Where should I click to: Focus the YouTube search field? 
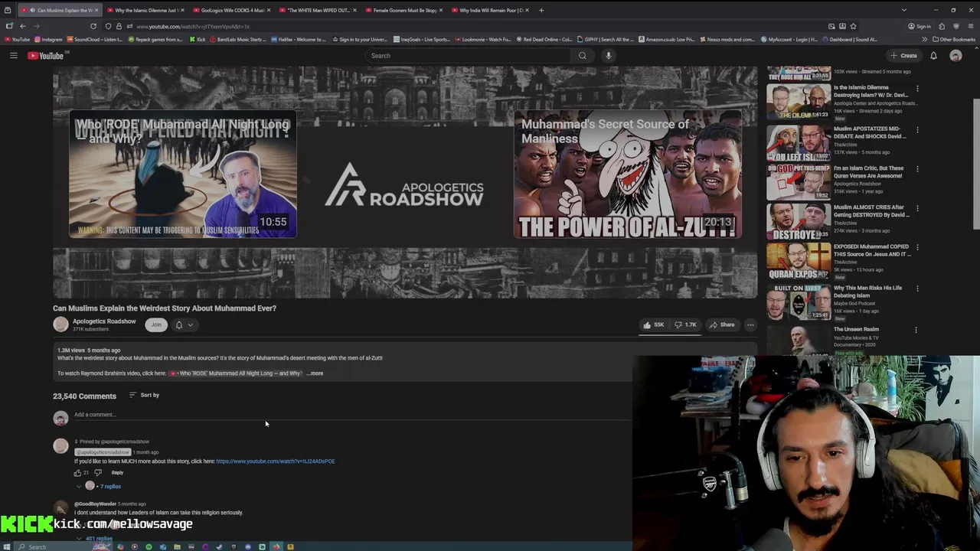click(x=469, y=55)
